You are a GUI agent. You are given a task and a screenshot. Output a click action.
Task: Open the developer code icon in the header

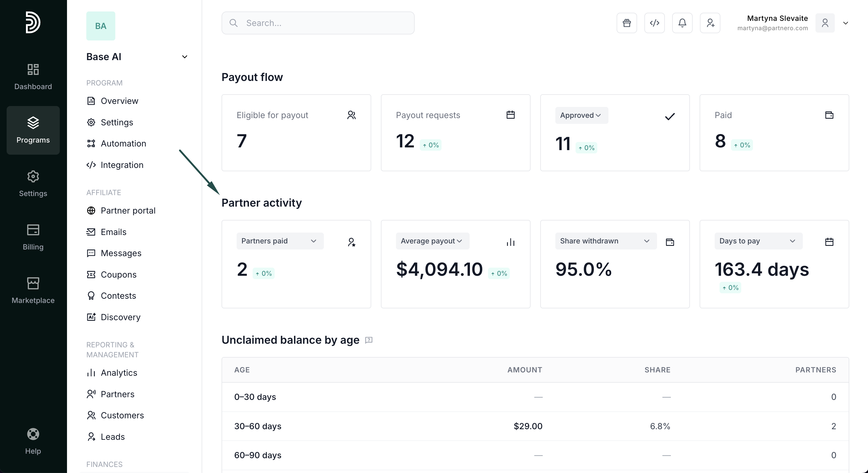[654, 23]
